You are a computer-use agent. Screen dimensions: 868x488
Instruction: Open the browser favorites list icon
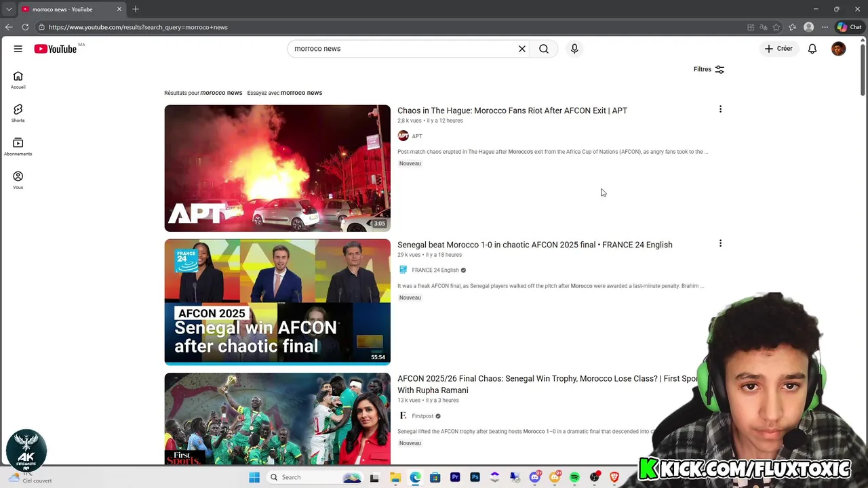click(792, 27)
